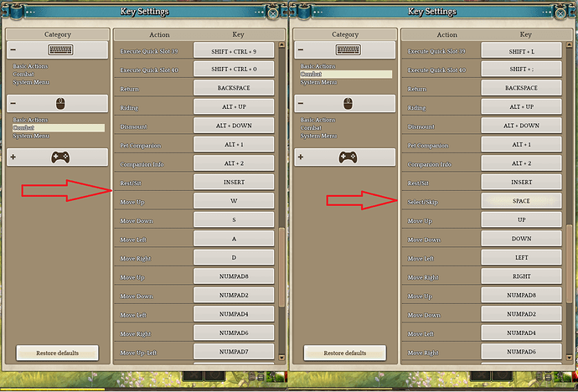
Task: Collapse keyboard category in left window
Action: point(13,49)
